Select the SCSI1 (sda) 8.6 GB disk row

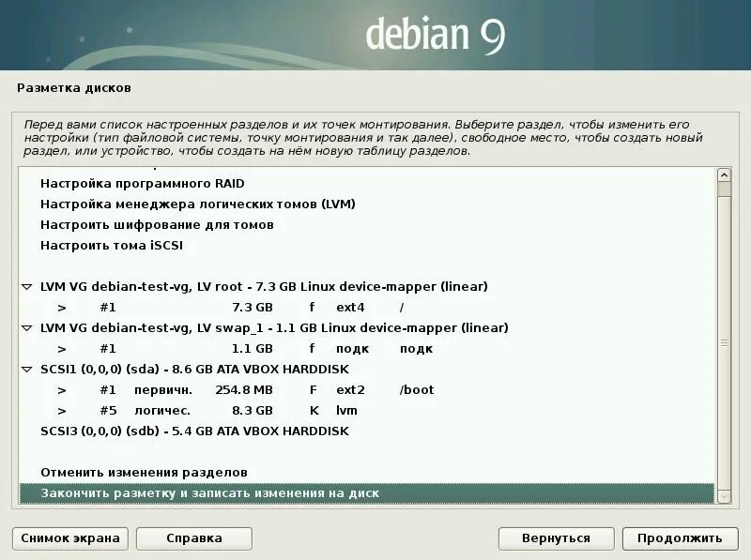[x=367, y=369]
